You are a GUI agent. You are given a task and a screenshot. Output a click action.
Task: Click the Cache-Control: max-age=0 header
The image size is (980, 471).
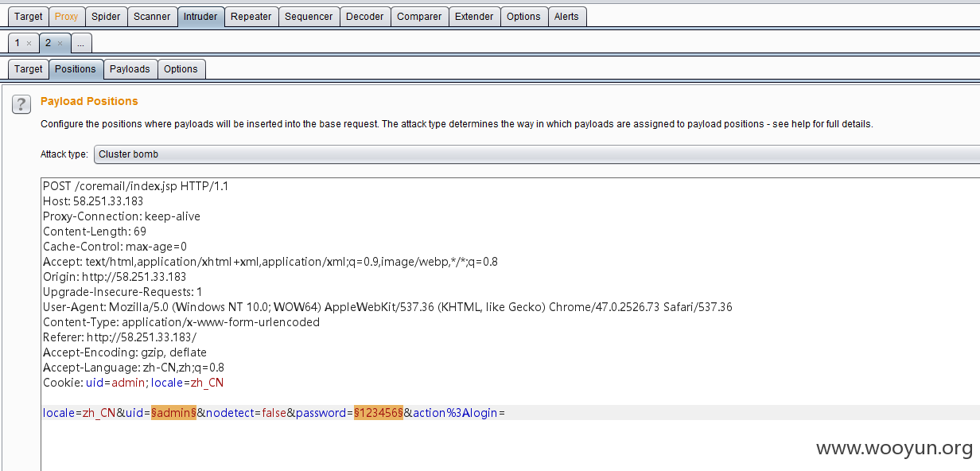coord(115,247)
